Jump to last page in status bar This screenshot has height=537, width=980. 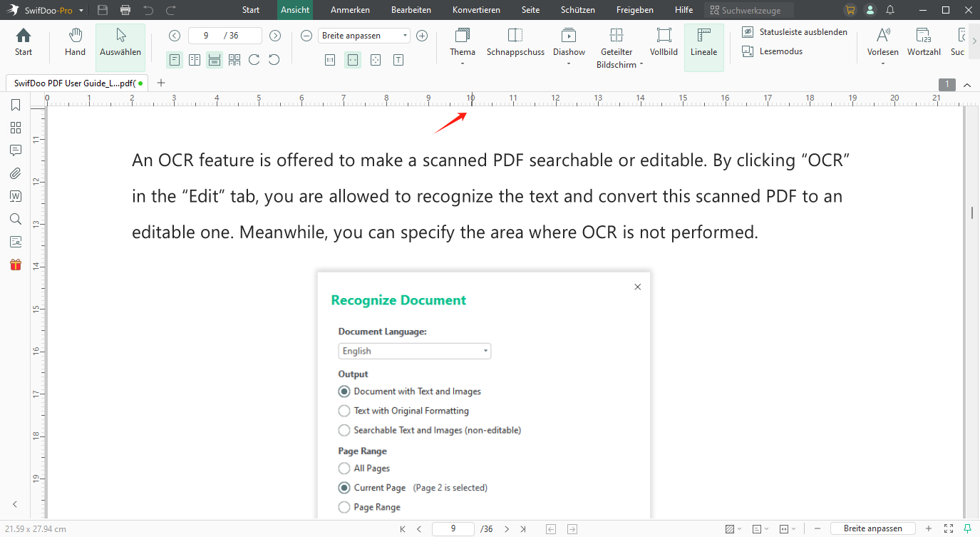pyautogui.click(x=523, y=529)
